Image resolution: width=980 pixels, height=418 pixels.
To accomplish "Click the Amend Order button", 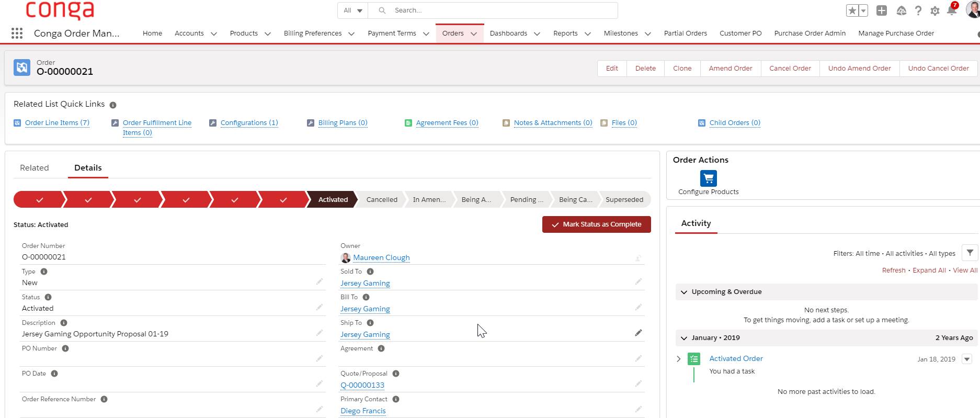I will pyautogui.click(x=731, y=68).
